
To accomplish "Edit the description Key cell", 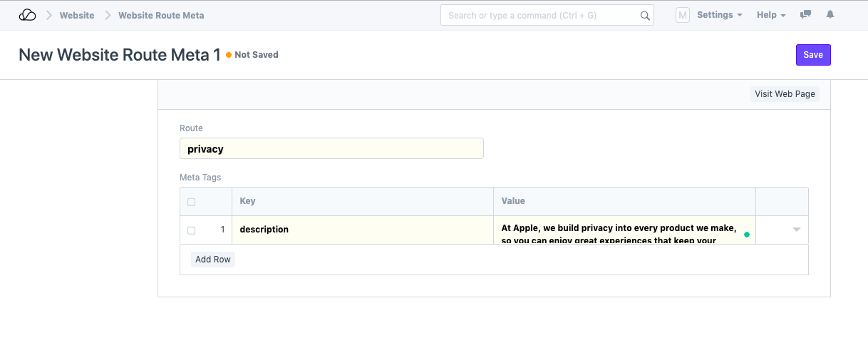I will coord(362,230).
